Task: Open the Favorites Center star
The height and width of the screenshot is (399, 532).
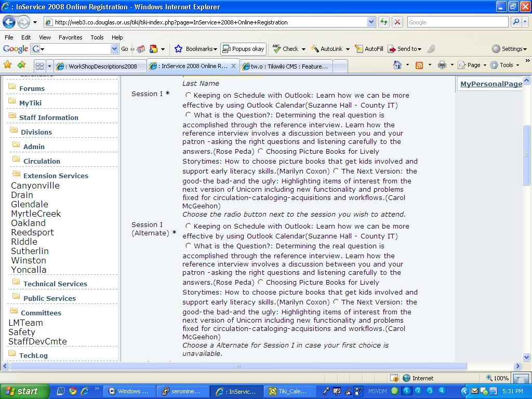Action: (x=7, y=65)
